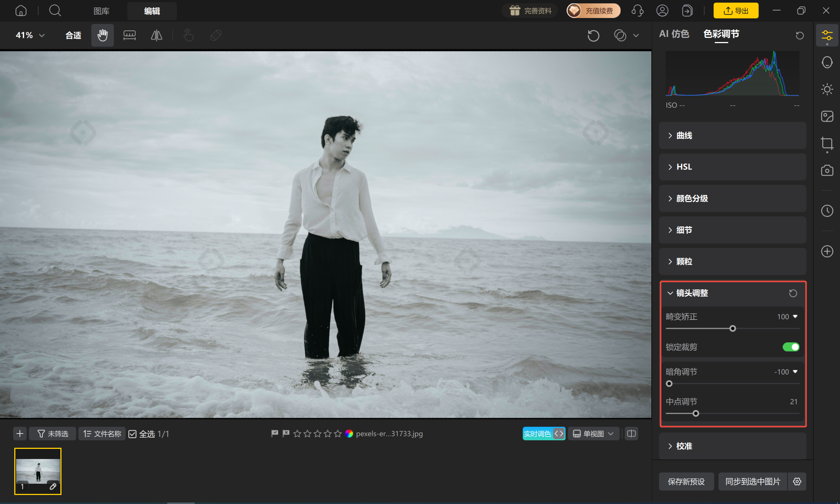This screenshot has height=504, width=840.
Task: Open the compare mode dropdown arrow
Action: point(636,36)
